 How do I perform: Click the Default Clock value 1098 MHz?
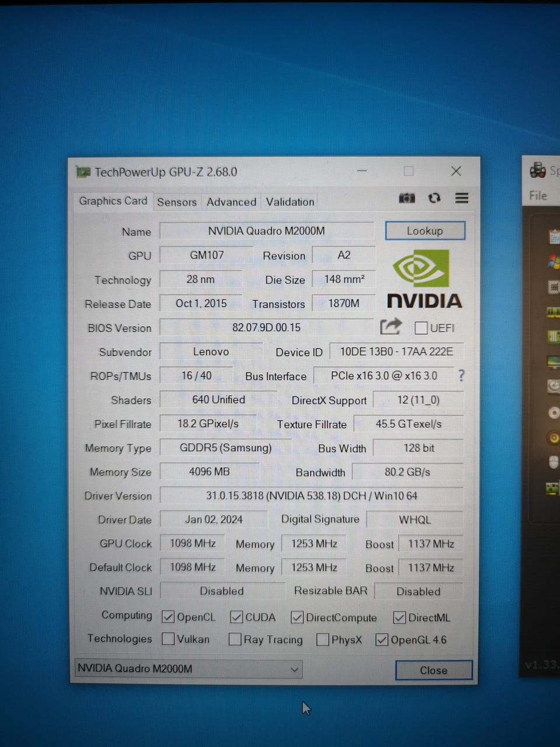point(192,567)
